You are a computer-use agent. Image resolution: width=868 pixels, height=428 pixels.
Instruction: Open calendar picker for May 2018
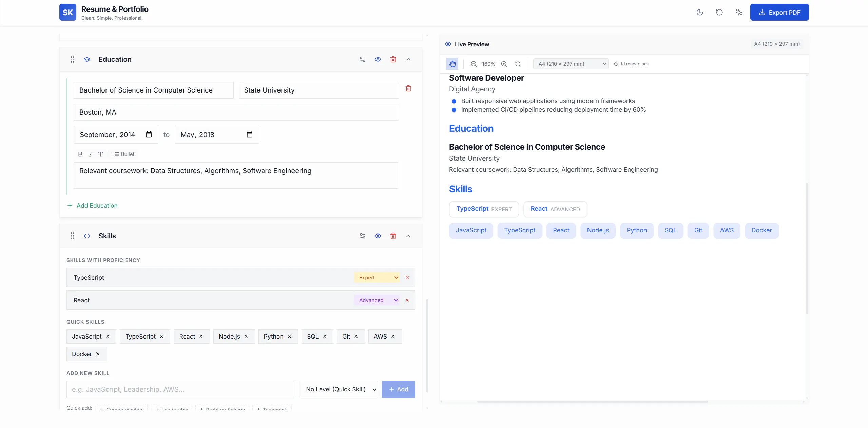(x=250, y=135)
